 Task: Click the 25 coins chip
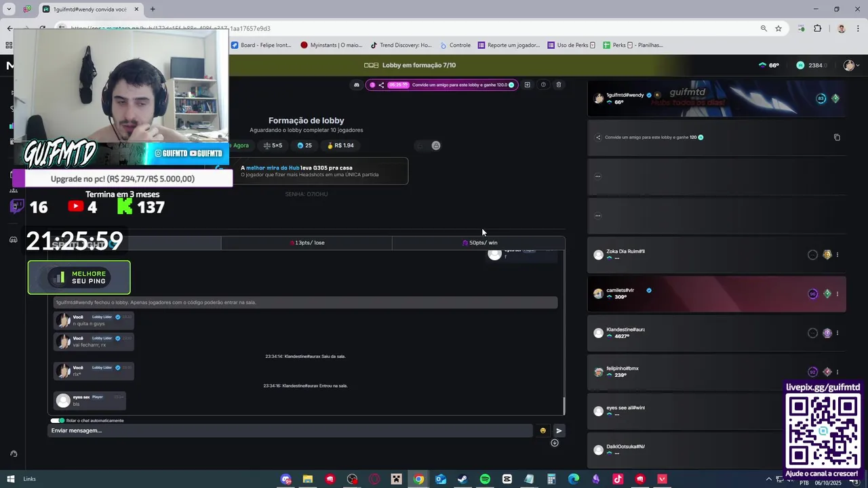click(x=304, y=145)
